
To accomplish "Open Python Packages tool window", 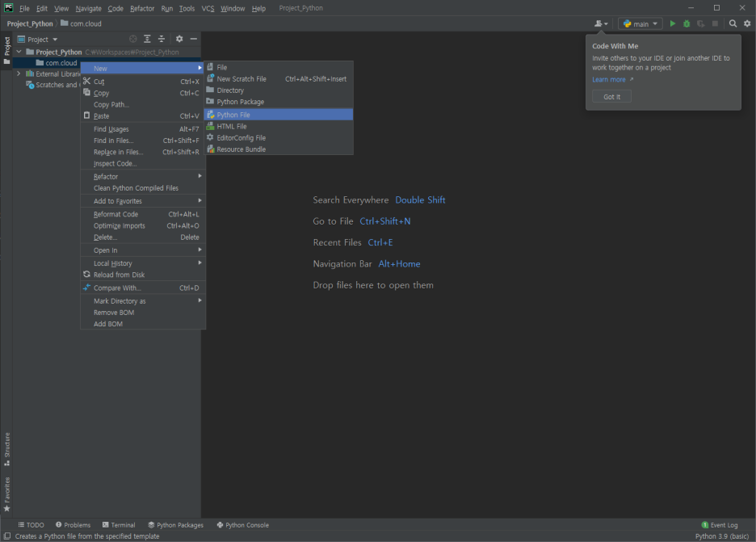I will [175, 525].
